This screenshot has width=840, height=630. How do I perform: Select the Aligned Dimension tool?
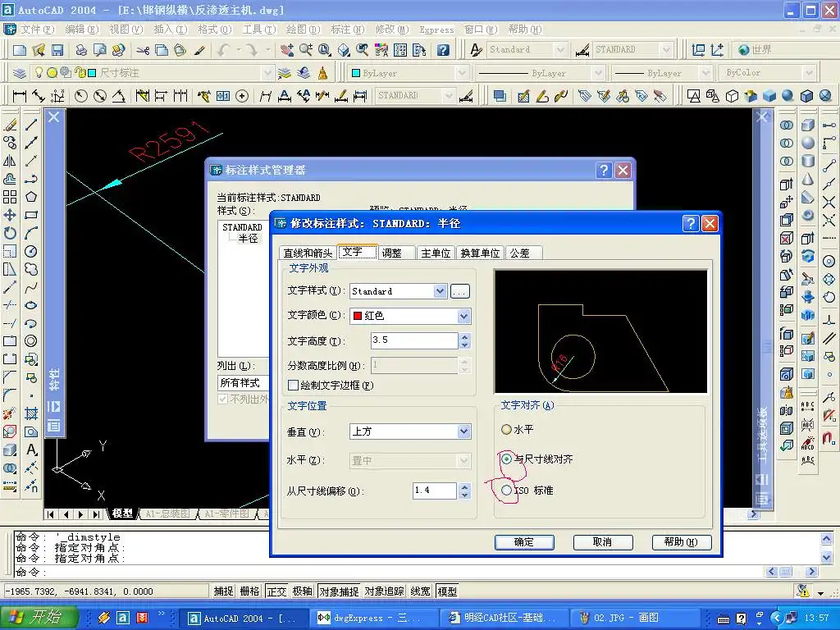coord(38,96)
